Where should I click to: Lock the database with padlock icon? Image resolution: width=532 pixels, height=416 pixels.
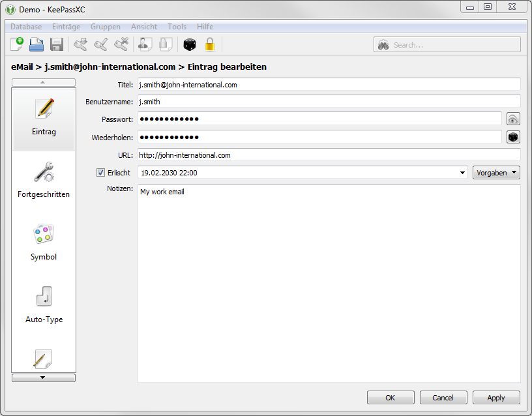[x=210, y=44]
